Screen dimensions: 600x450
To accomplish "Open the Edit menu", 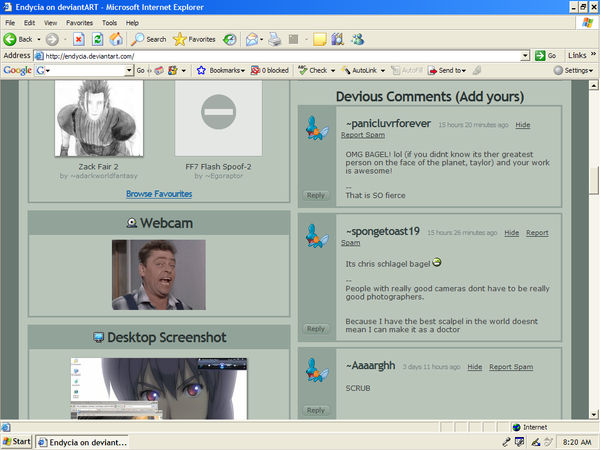I will coord(29,23).
